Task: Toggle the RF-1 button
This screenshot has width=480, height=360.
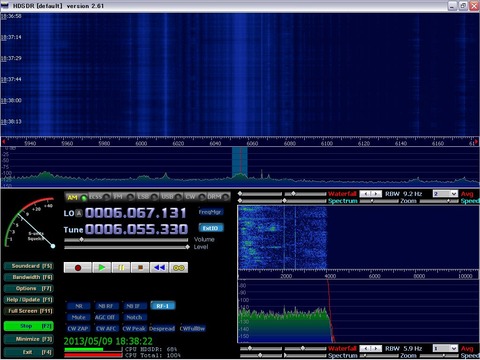Action: click(x=163, y=306)
